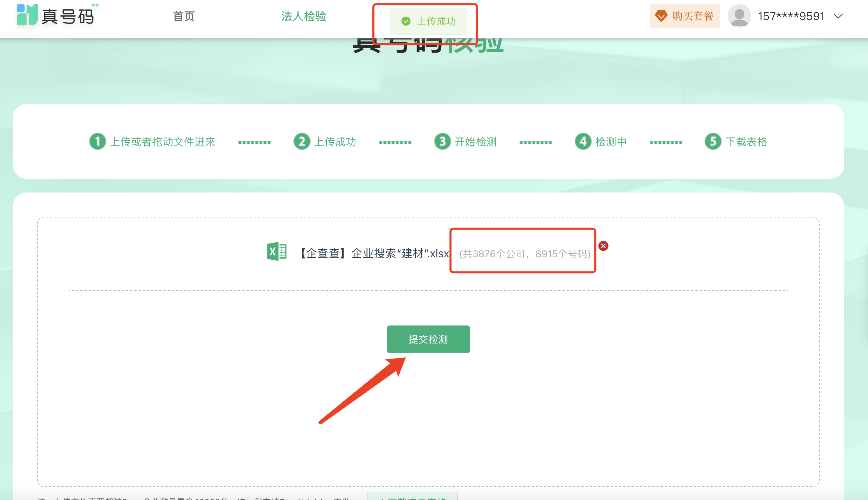Select step 2 circle icon
The height and width of the screenshot is (500, 868).
pos(302,142)
